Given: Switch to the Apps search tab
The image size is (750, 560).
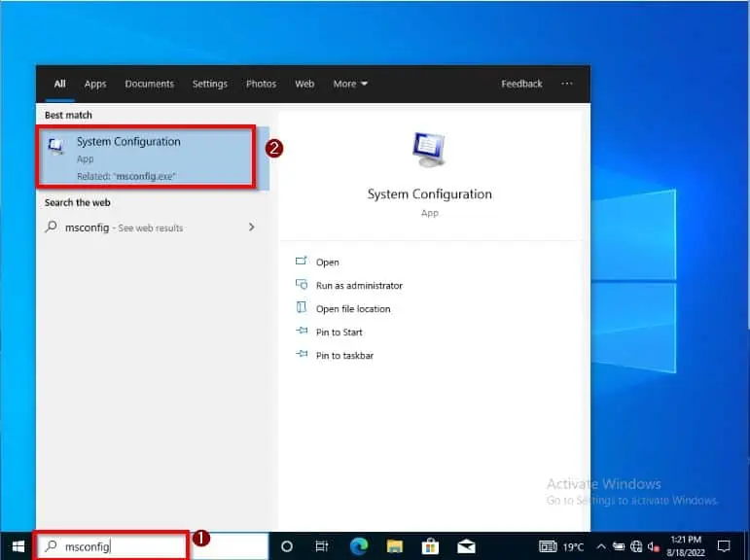Looking at the screenshot, I should [95, 84].
